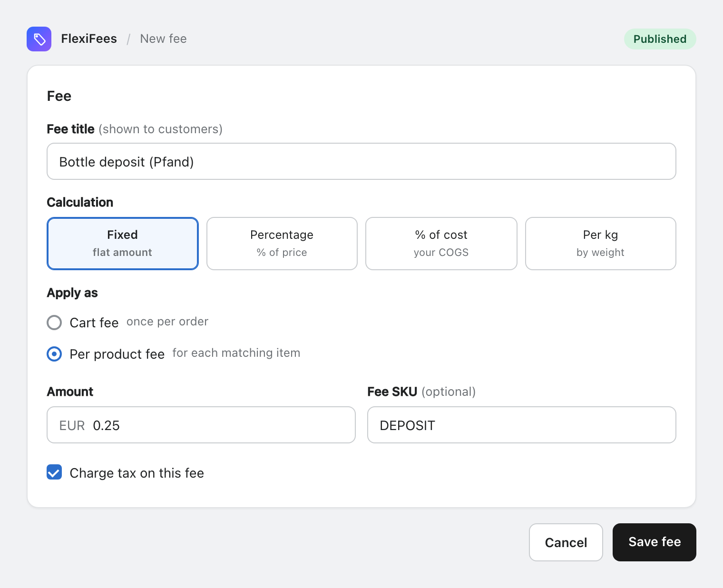723x588 pixels.
Task: Click 'for each matching item' hint text
Action: (236, 353)
